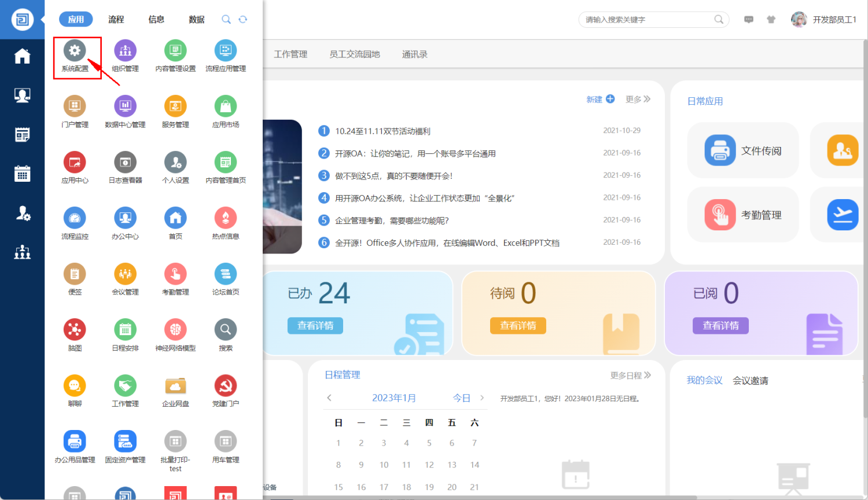The height and width of the screenshot is (500, 868).
Task: Go to next month in calendar
Action: (x=482, y=398)
